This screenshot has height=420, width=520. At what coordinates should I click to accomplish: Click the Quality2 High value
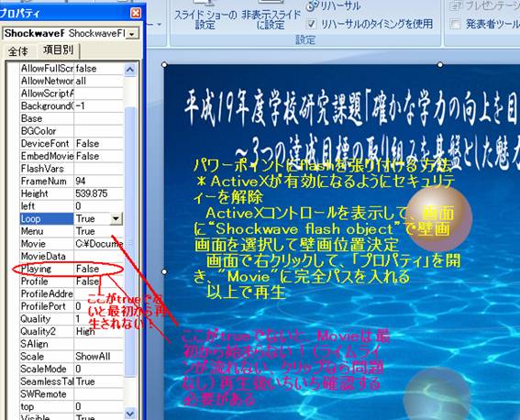pyautogui.click(x=85, y=331)
